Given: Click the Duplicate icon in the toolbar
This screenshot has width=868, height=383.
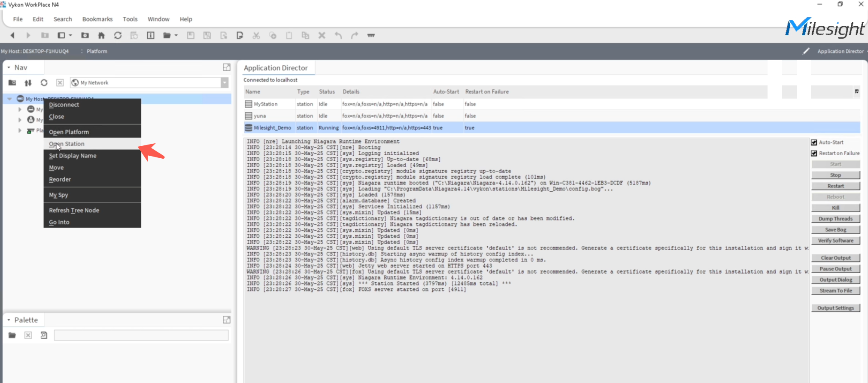Looking at the screenshot, I should [305, 36].
